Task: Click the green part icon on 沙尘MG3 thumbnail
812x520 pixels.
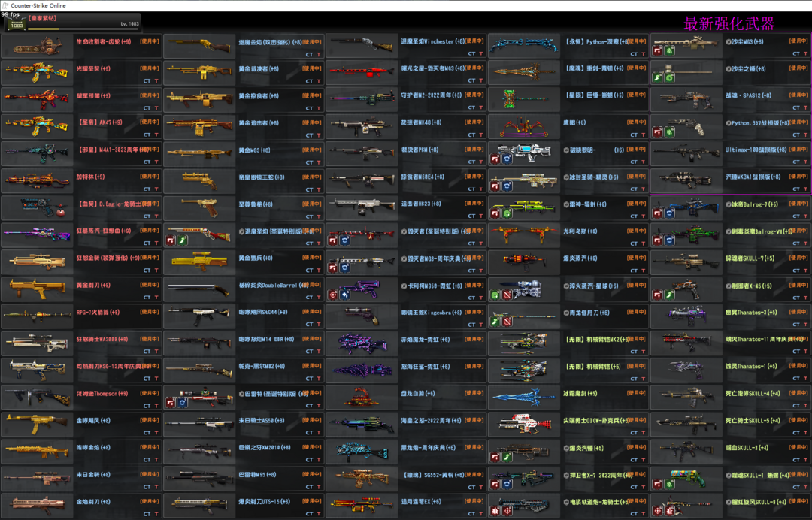Action: tap(670, 50)
